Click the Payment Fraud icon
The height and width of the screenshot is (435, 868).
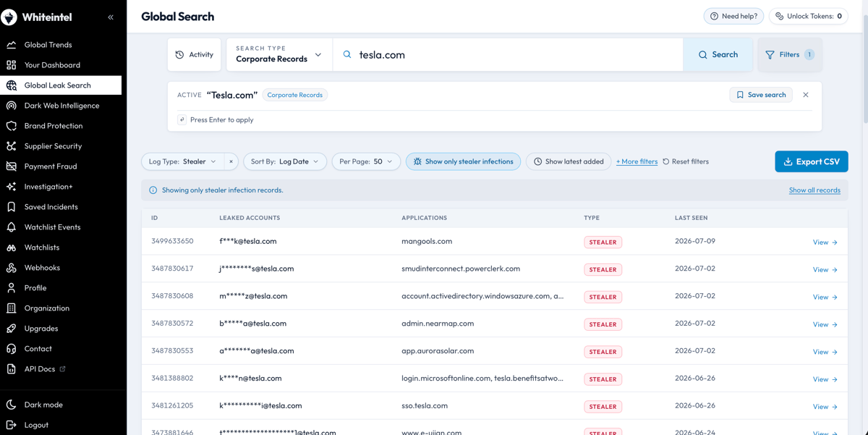coord(12,166)
